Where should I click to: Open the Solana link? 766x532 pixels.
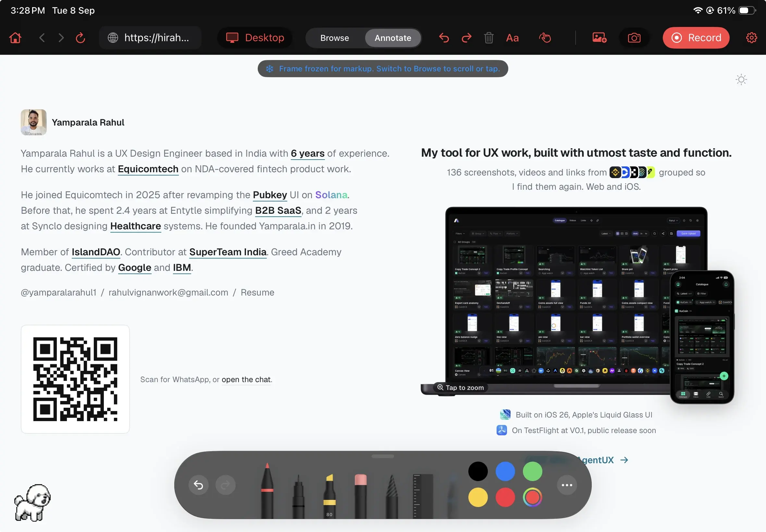click(x=331, y=195)
